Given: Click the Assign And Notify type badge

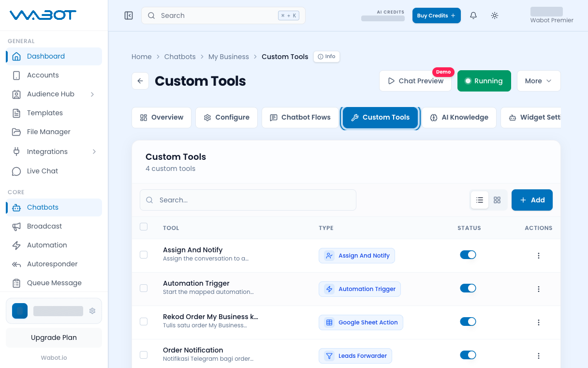Looking at the screenshot, I should tap(357, 256).
